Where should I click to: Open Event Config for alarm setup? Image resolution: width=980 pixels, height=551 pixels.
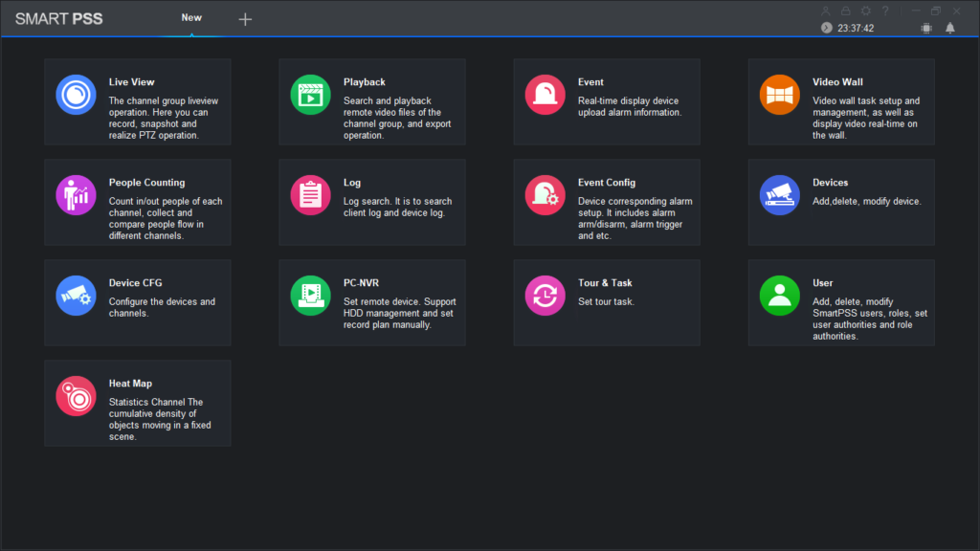coord(606,202)
